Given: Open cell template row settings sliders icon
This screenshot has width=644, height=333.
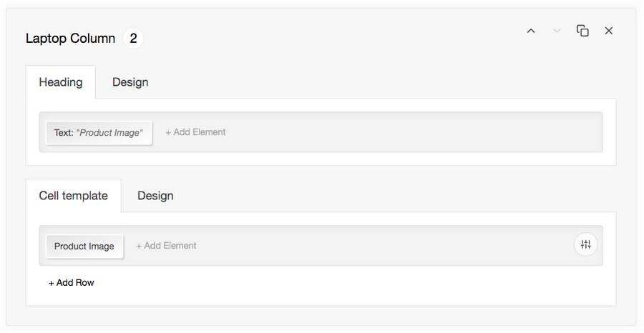Looking at the screenshot, I should coord(585,245).
